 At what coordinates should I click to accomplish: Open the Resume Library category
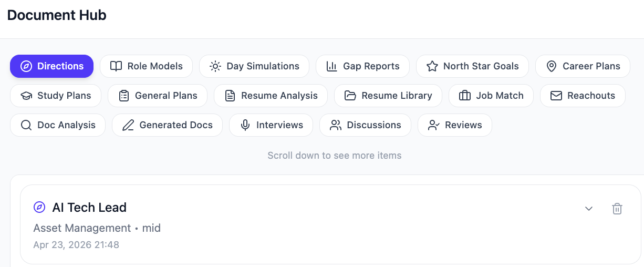coord(388,96)
